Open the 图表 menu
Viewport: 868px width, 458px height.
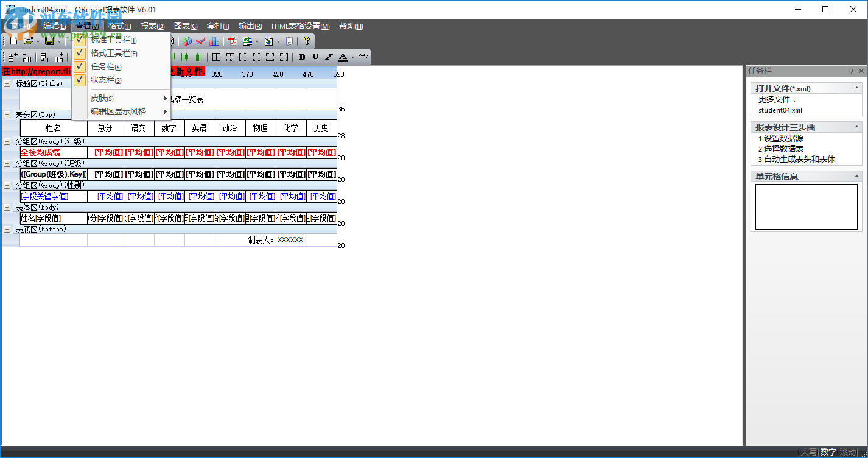[186, 26]
